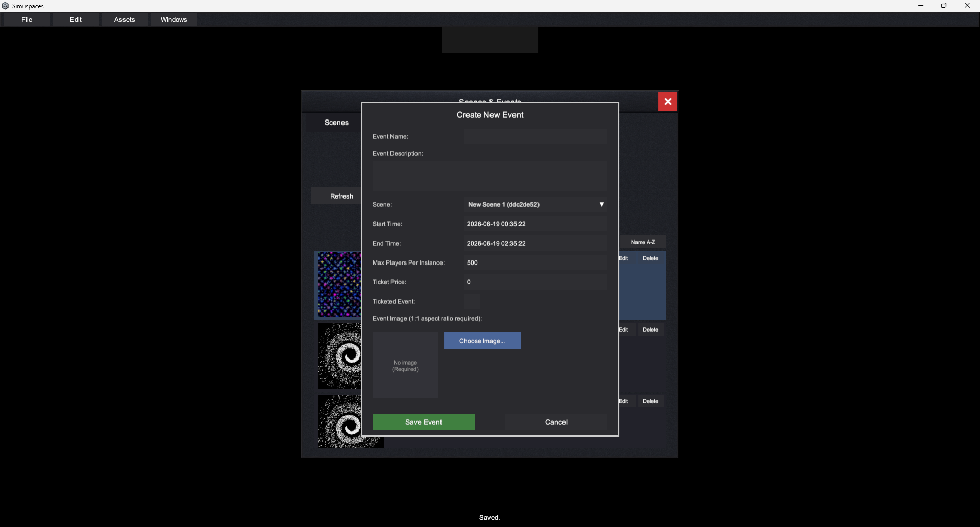Open the File menu
980x527 pixels.
(x=27, y=19)
